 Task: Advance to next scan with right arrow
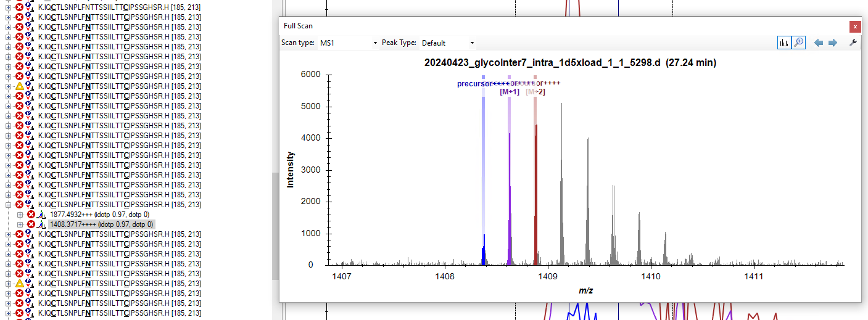832,43
